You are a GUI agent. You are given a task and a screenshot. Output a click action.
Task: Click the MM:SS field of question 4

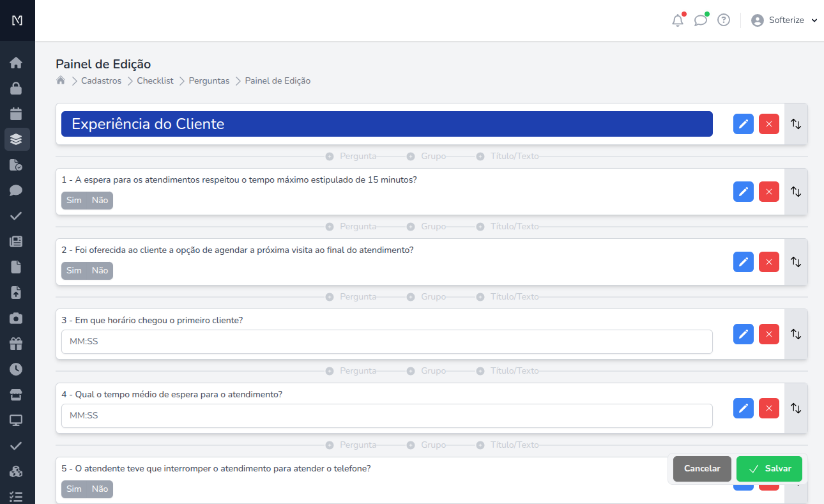click(386, 416)
